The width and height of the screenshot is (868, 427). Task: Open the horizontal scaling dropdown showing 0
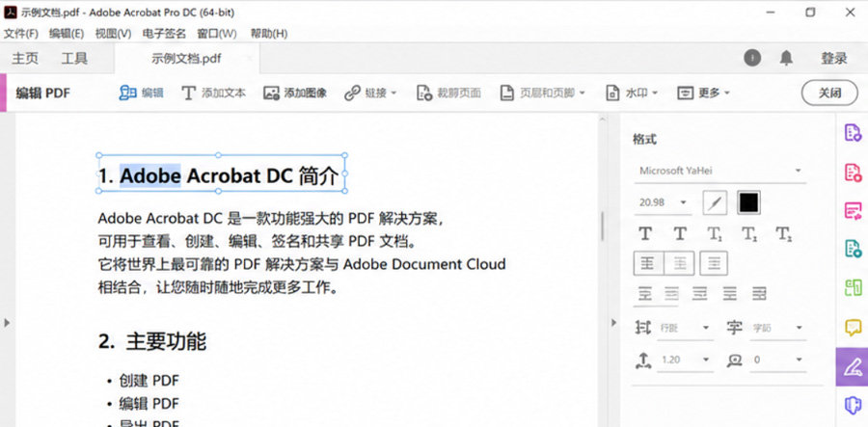click(777, 360)
